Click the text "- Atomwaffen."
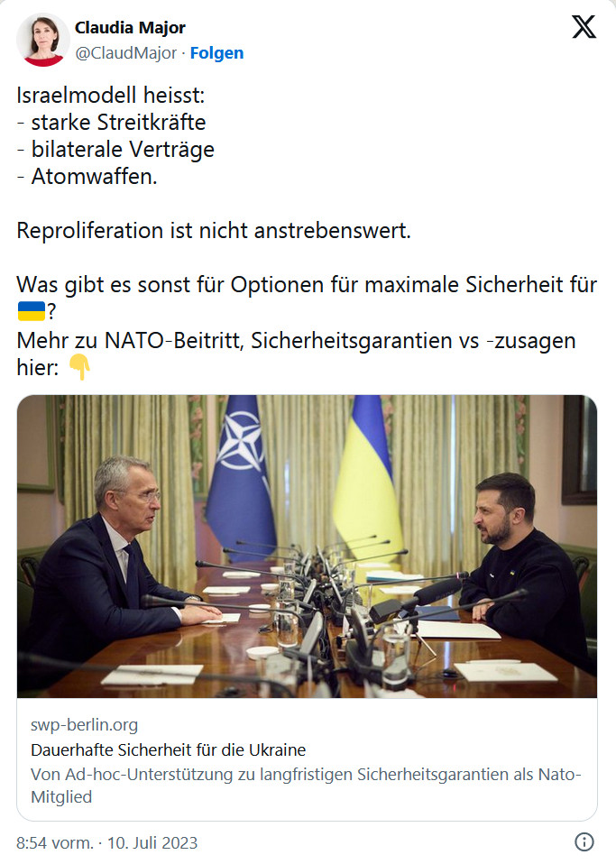 pos(87,177)
